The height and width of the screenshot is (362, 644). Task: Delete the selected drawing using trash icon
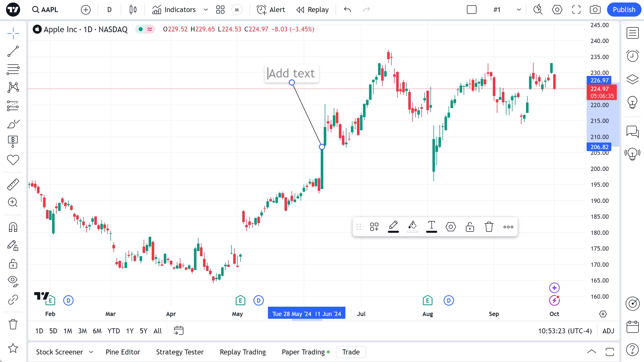point(489,227)
